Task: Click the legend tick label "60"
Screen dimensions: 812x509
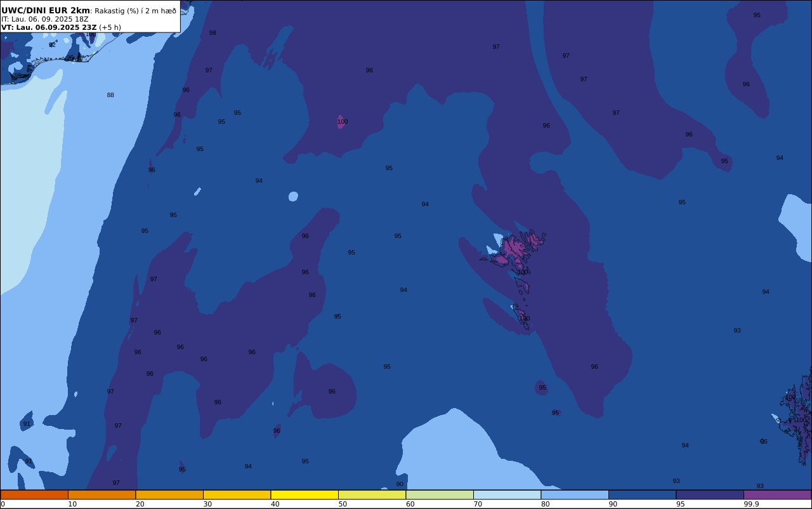Action: (410, 504)
